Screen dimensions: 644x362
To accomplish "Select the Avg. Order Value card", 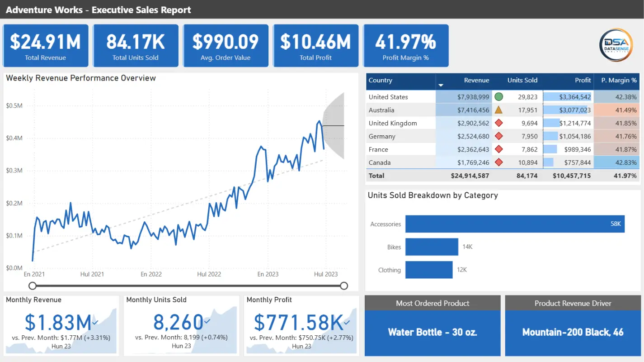I will click(x=226, y=46).
